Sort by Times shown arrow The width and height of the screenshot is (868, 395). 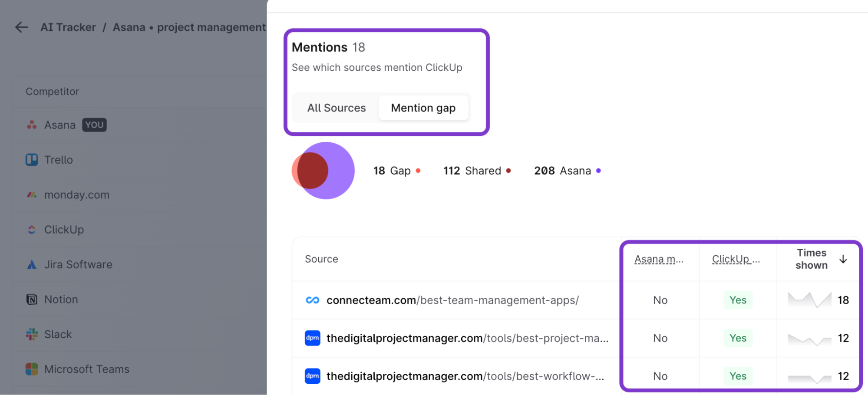pyautogui.click(x=843, y=259)
